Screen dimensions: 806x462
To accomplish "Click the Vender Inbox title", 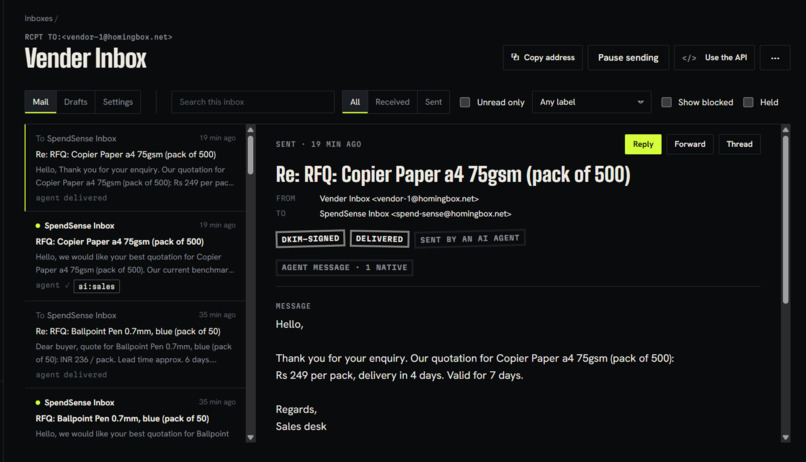I will point(85,58).
